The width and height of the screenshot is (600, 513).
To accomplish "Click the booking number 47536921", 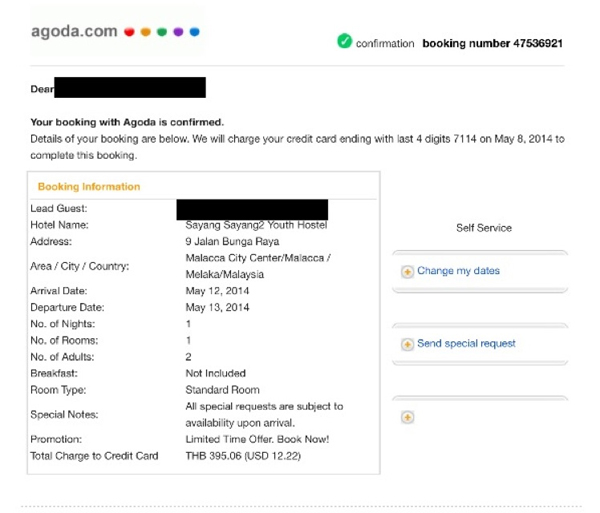I will [492, 44].
